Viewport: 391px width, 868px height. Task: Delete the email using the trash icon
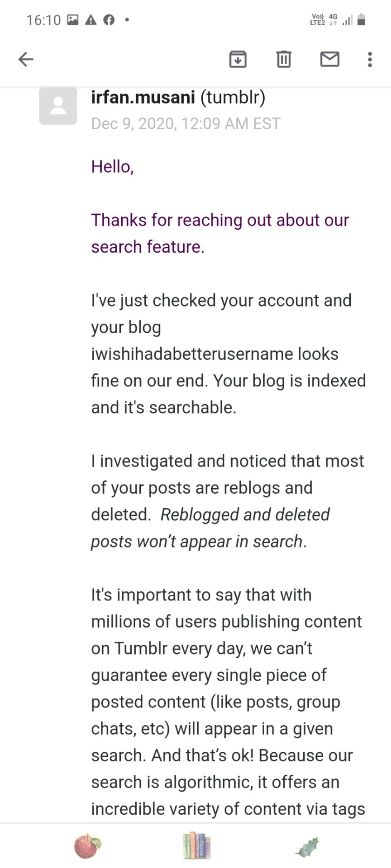[x=284, y=59]
